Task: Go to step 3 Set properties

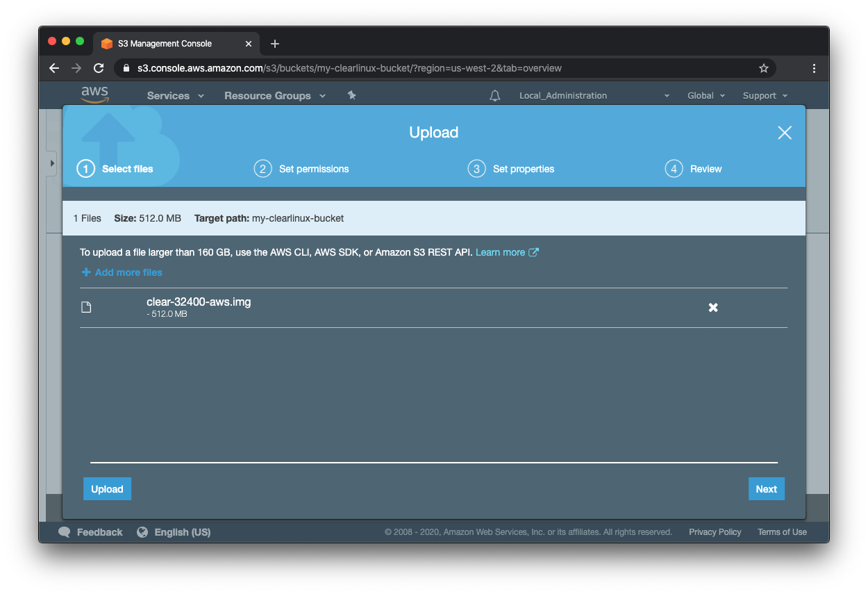Action: click(511, 169)
